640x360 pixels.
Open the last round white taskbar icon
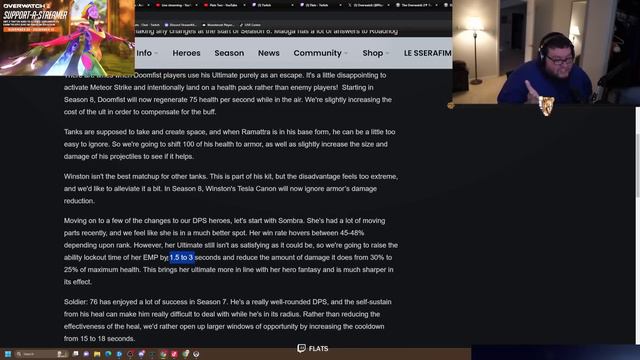196,354
